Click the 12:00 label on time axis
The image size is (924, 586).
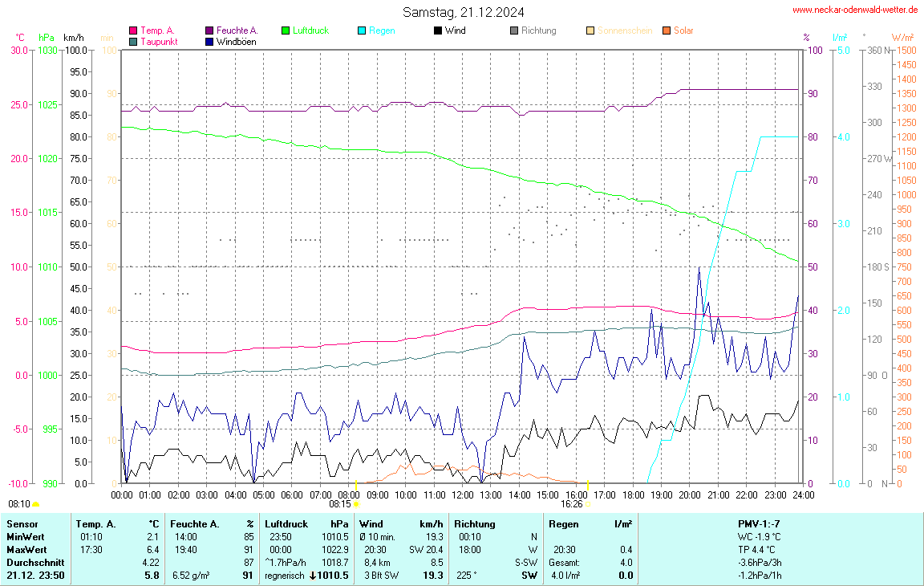pyautogui.click(x=462, y=495)
